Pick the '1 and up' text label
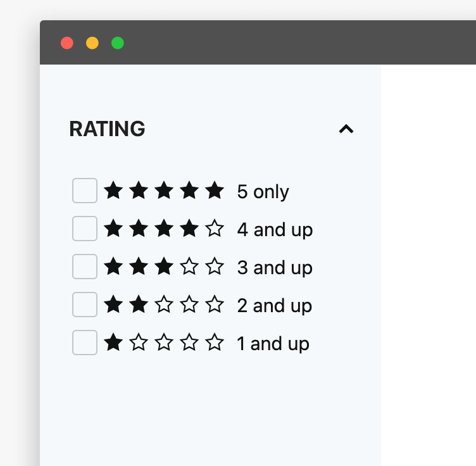This screenshot has height=466, width=476. coord(273,343)
